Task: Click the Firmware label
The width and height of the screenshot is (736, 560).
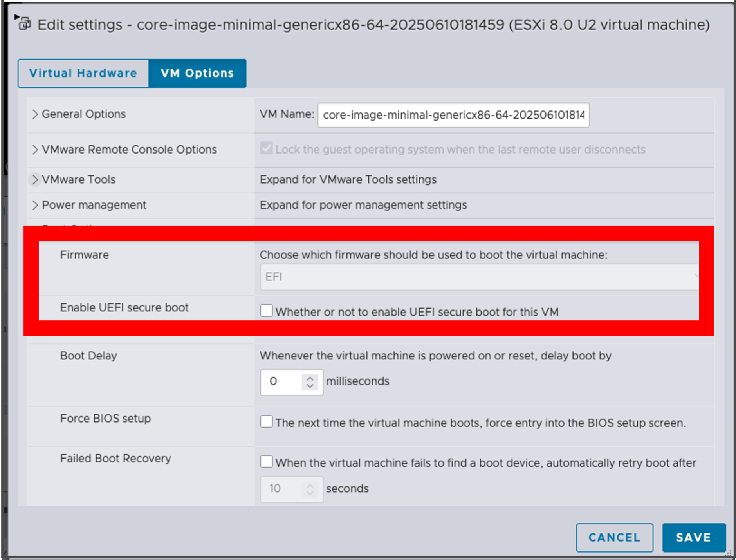Action: coord(85,255)
